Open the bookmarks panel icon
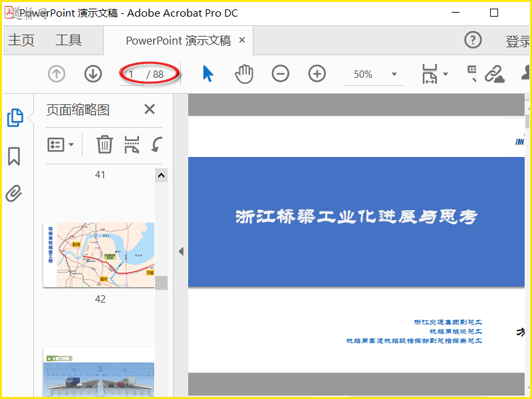Viewport: 532px width, 399px height. pos(14,156)
